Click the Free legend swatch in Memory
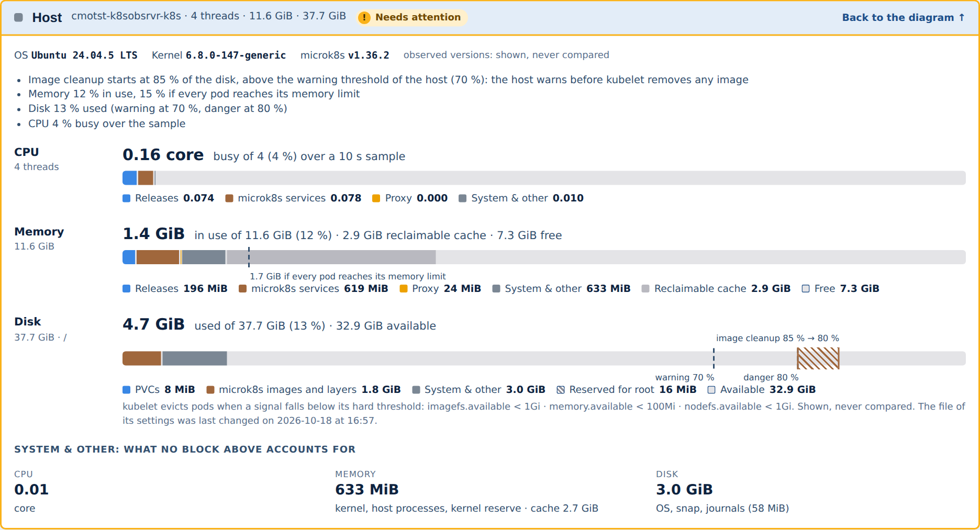Image resolution: width=980 pixels, height=530 pixels. (x=806, y=289)
